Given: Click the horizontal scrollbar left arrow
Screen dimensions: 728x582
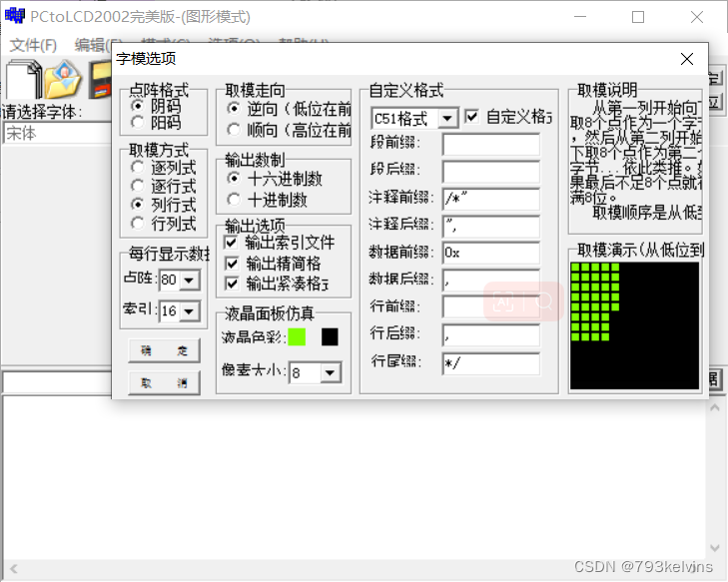Looking at the screenshot, I should (13, 569).
